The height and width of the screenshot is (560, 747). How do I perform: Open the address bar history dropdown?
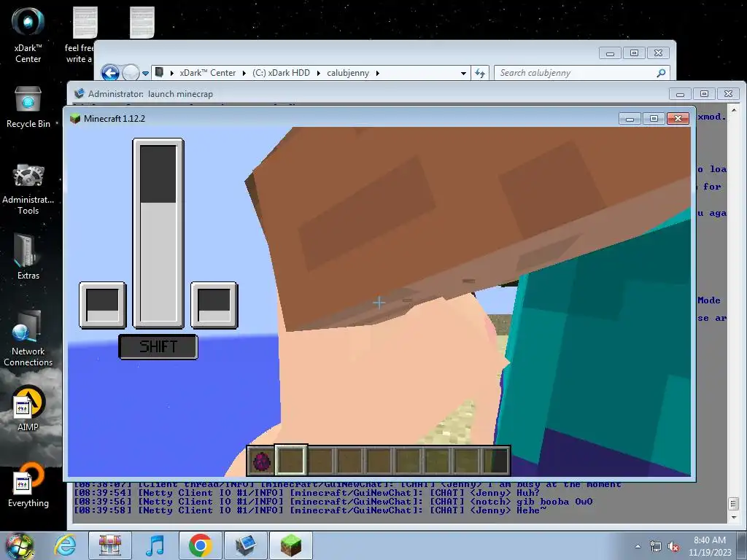463,74
